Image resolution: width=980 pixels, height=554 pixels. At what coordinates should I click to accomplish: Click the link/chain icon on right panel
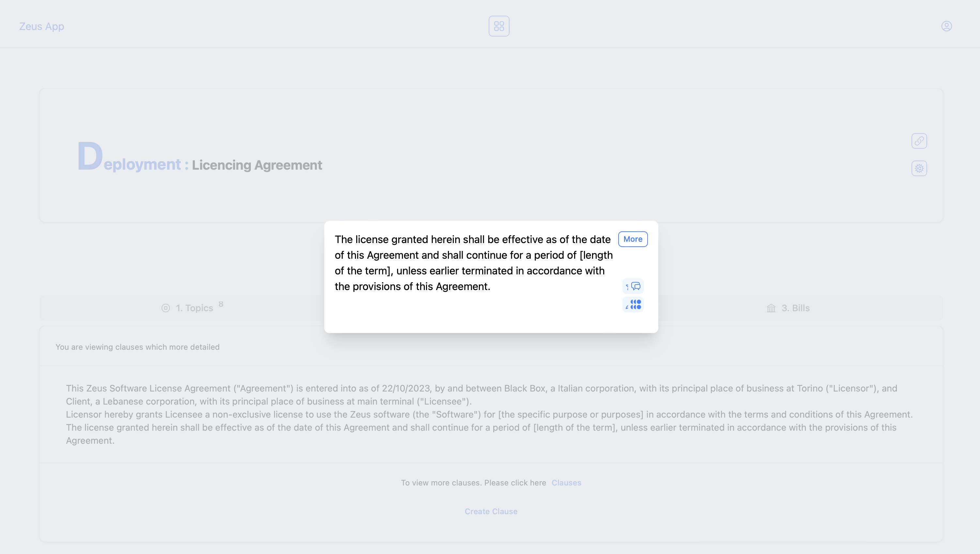click(919, 141)
